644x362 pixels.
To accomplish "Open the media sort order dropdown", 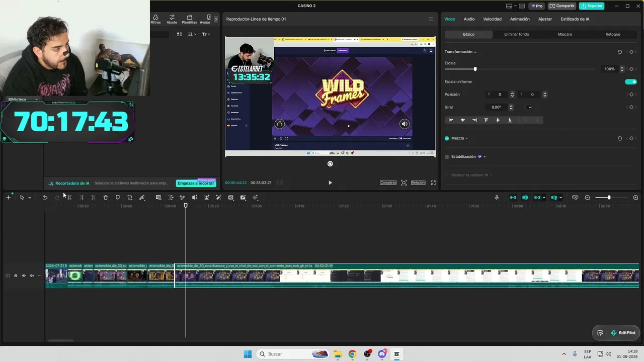I will click(x=192, y=34).
